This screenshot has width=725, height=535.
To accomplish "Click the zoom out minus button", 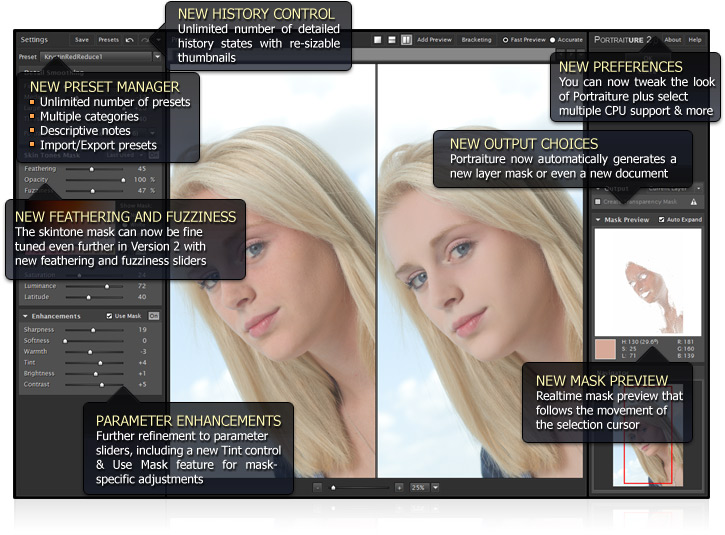I will point(318,487).
